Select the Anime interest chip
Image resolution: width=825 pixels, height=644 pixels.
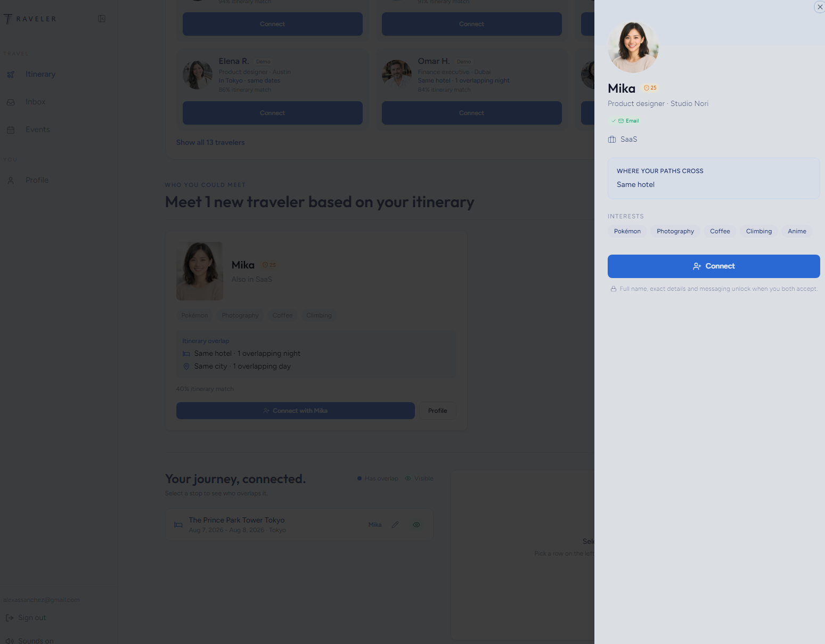coord(797,231)
